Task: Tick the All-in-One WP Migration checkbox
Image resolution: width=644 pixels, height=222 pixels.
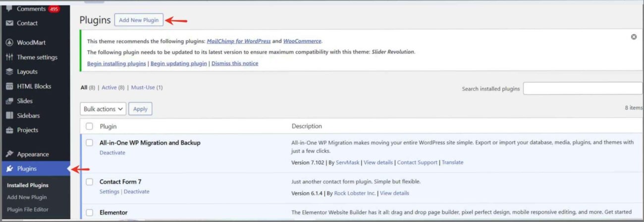Action: pos(90,142)
